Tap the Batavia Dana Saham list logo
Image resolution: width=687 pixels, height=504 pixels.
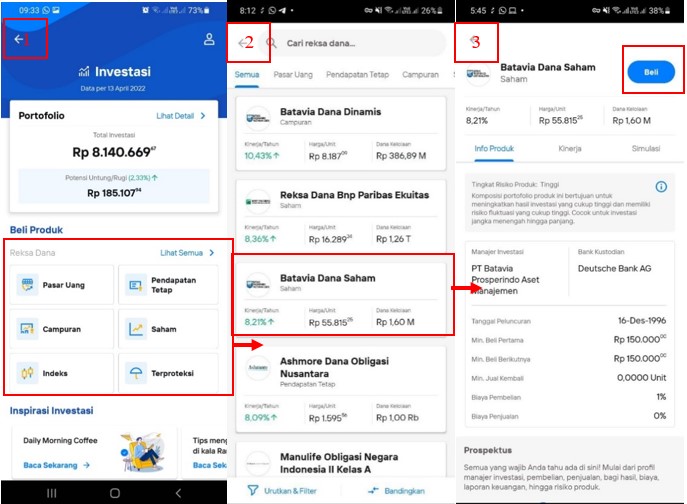[258, 285]
